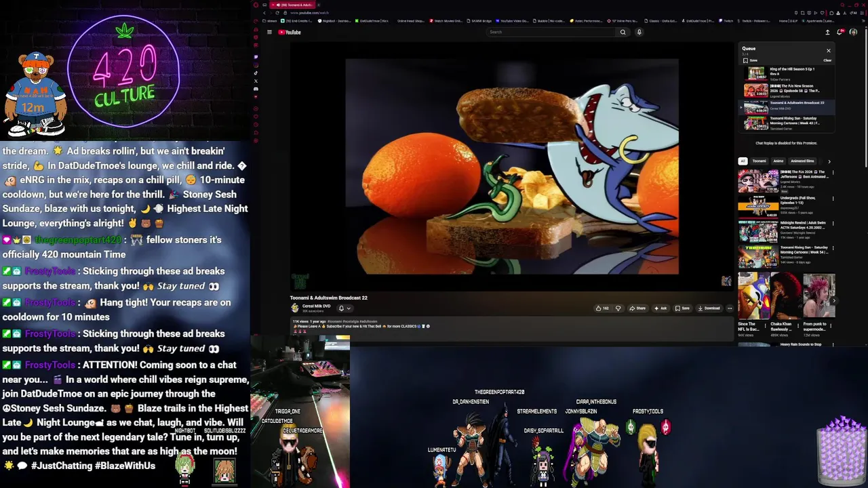
Task: Open the From punk to supermodel short
Action: [818, 296]
